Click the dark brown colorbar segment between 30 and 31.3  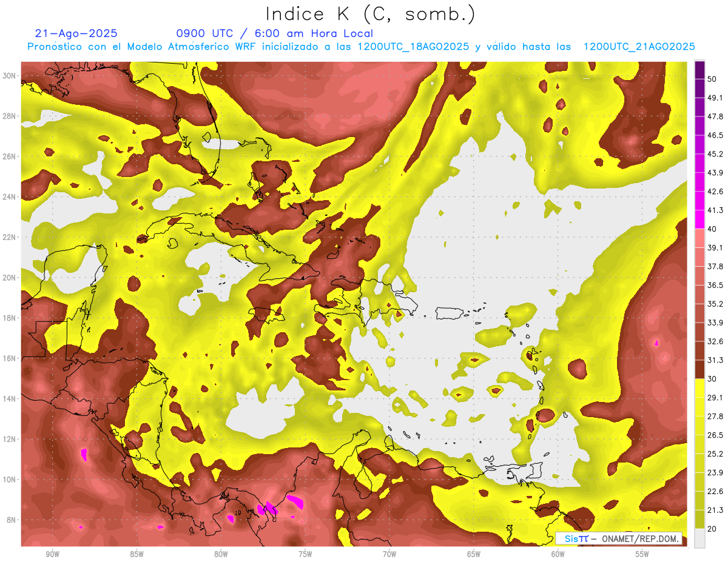click(x=699, y=369)
